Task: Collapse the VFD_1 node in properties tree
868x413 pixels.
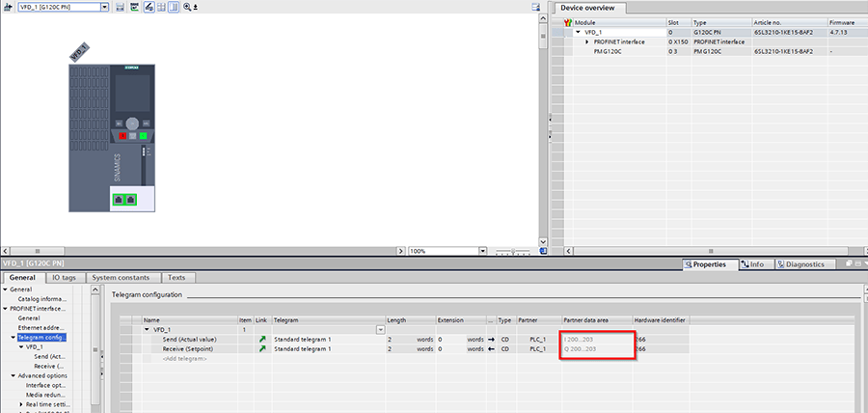Action: (x=20, y=347)
